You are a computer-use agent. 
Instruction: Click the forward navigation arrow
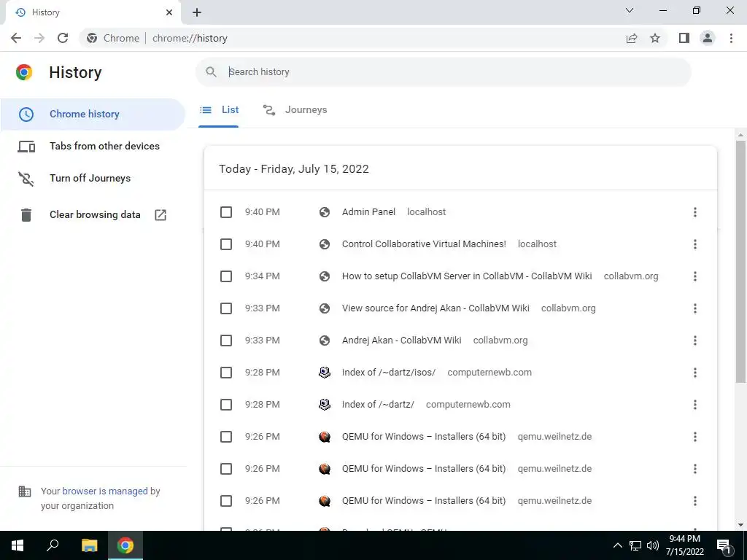[x=39, y=38]
